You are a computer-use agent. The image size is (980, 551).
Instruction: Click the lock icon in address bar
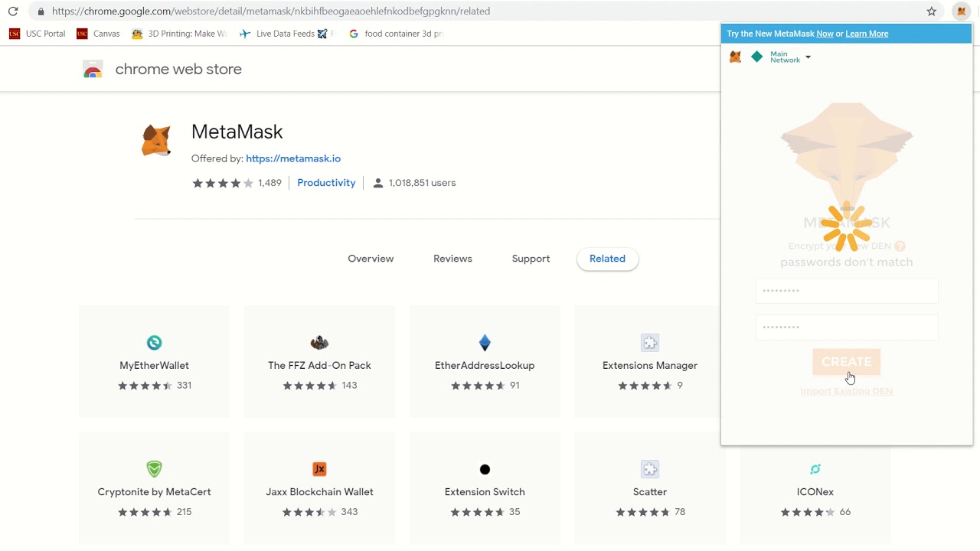[41, 11]
